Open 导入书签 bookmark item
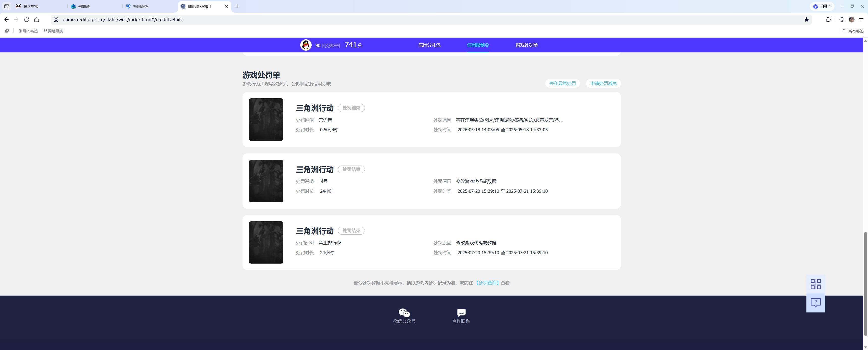 (x=28, y=31)
